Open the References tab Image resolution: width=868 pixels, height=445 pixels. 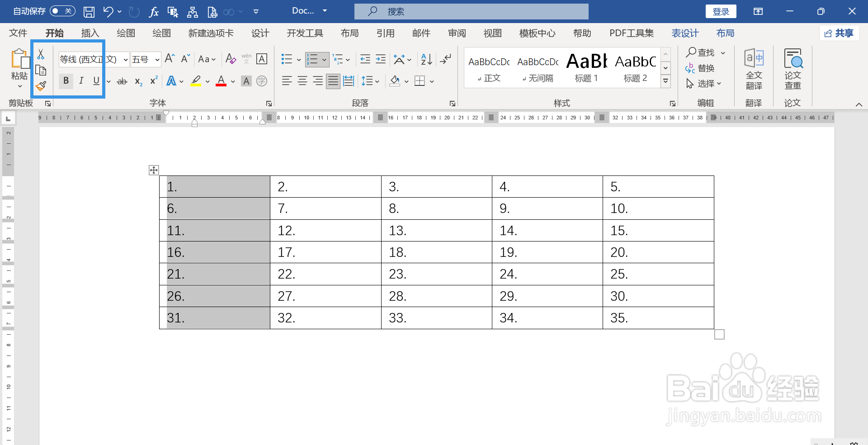click(x=386, y=33)
